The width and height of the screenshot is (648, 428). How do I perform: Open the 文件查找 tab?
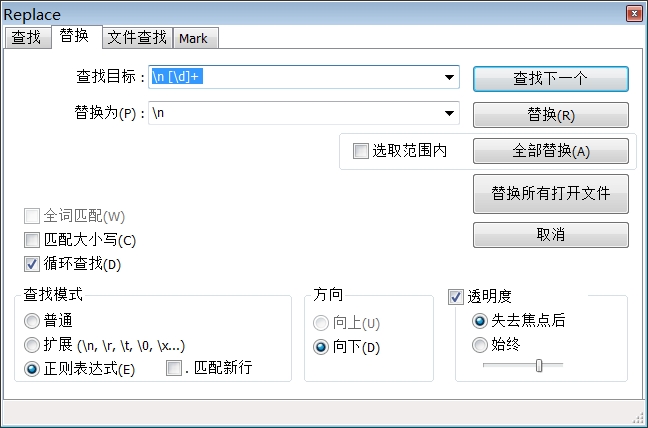[x=138, y=38]
